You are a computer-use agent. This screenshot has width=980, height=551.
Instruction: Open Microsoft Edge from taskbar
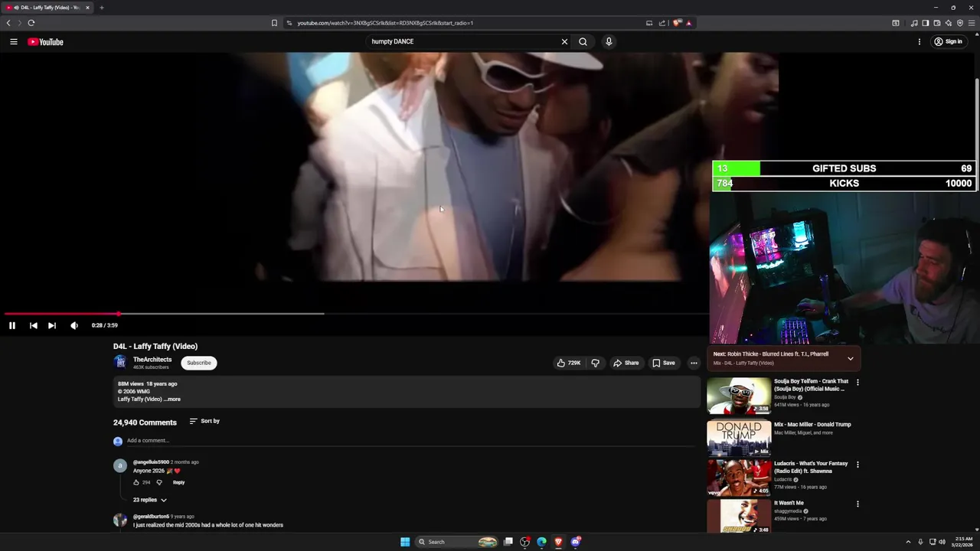point(542,542)
